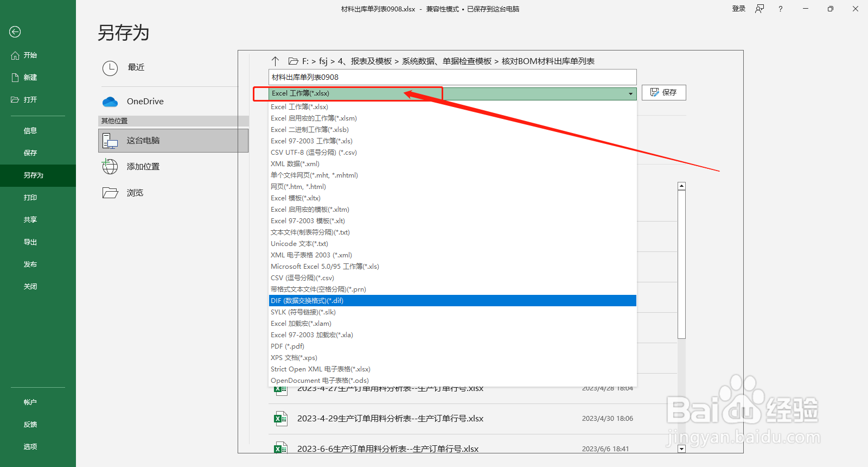This screenshot has width=868, height=467.
Task: Choose 文本文件(制表符分隔)(*.txt)
Action: (x=452, y=232)
